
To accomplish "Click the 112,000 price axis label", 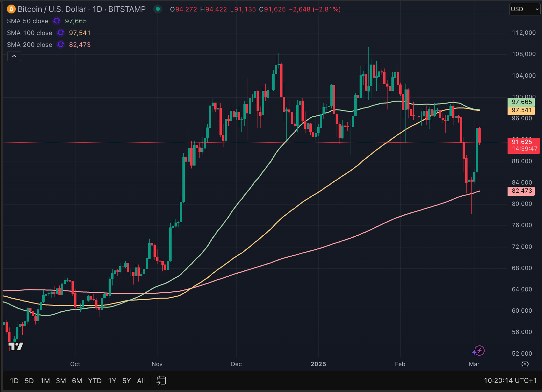I will 524,33.
